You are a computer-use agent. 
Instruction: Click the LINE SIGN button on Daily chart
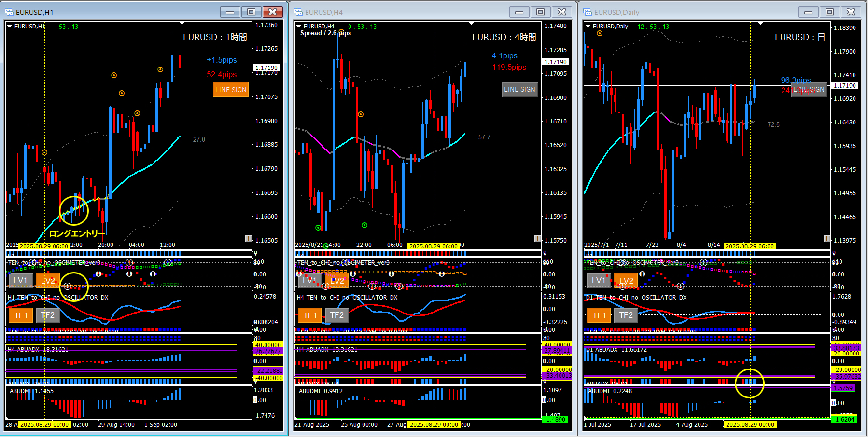809,89
